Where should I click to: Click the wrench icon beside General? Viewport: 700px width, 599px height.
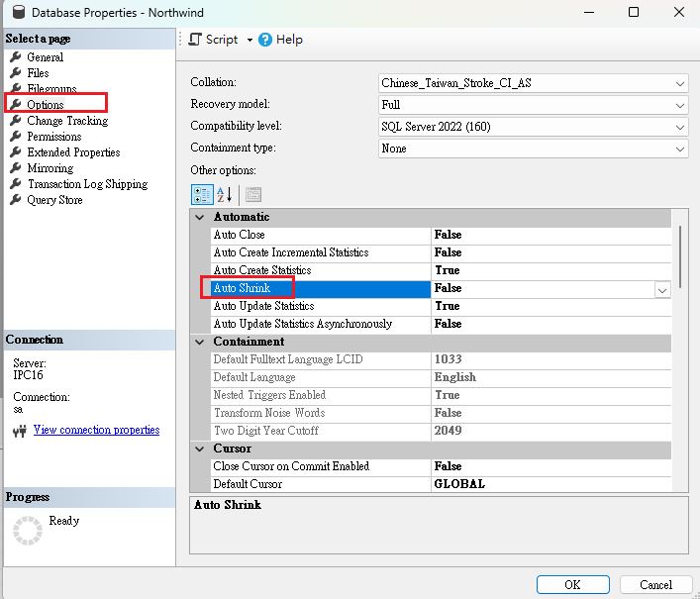(16, 57)
